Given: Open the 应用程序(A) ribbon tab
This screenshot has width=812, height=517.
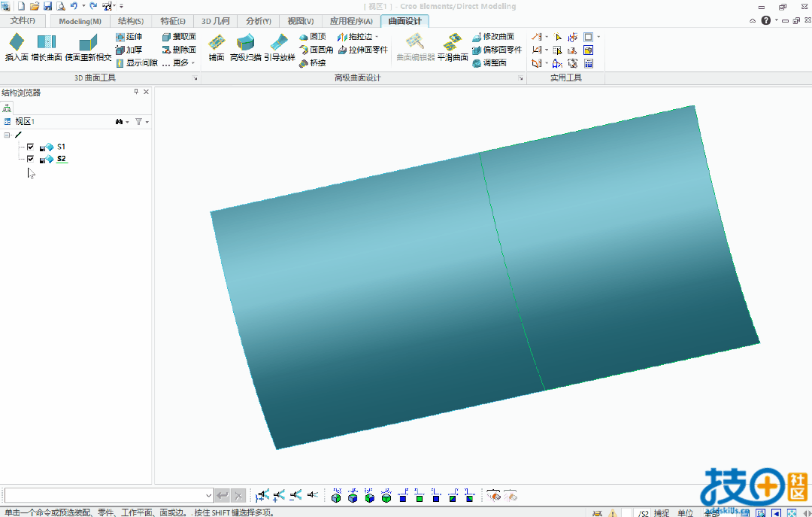Looking at the screenshot, I should (x=351, y=21).
